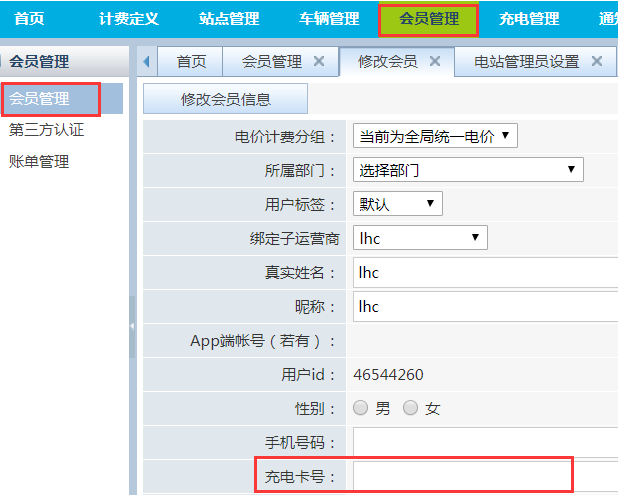Screen dimensions: 618x495
Task: Click the 真实姓名 input field
Action: tap(486, 272)
